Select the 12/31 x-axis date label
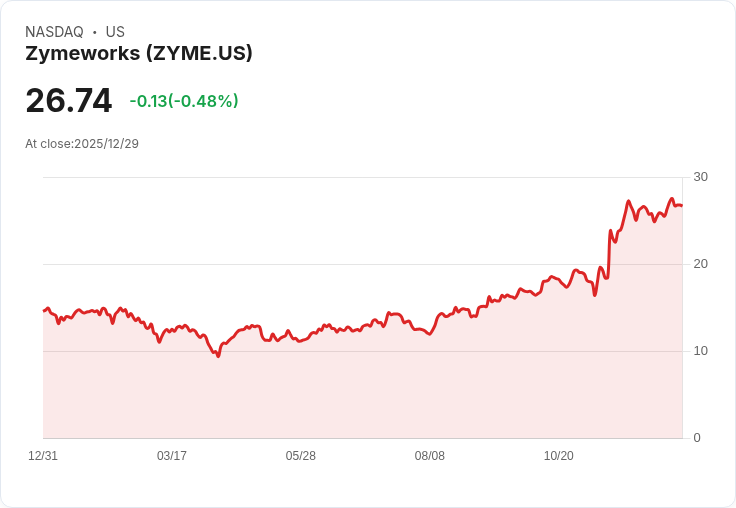 click(43, 456)
